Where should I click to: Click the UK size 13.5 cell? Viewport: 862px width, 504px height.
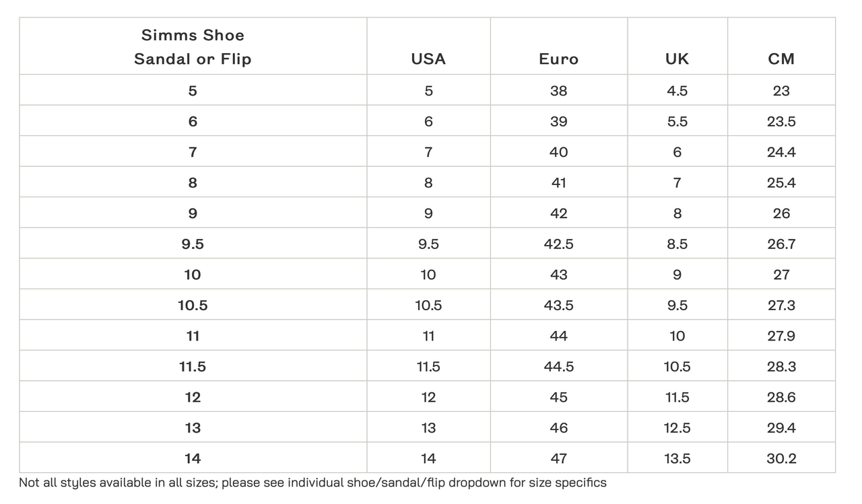point(677,459)
